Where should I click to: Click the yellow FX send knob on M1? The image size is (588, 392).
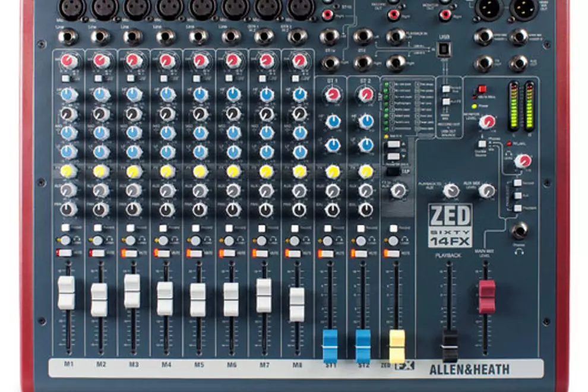coord(67,170)
